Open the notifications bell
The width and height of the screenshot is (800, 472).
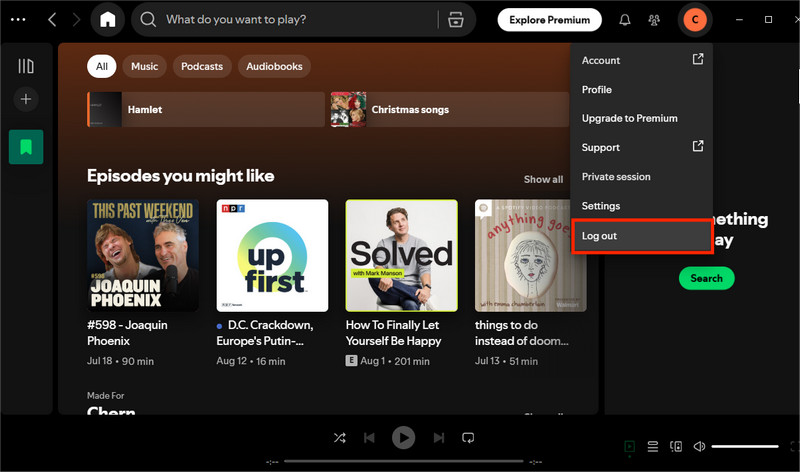tap(624, 20)
